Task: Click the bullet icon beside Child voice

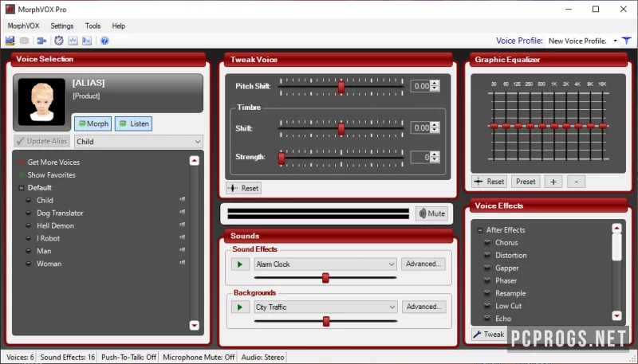Action: 29,200
